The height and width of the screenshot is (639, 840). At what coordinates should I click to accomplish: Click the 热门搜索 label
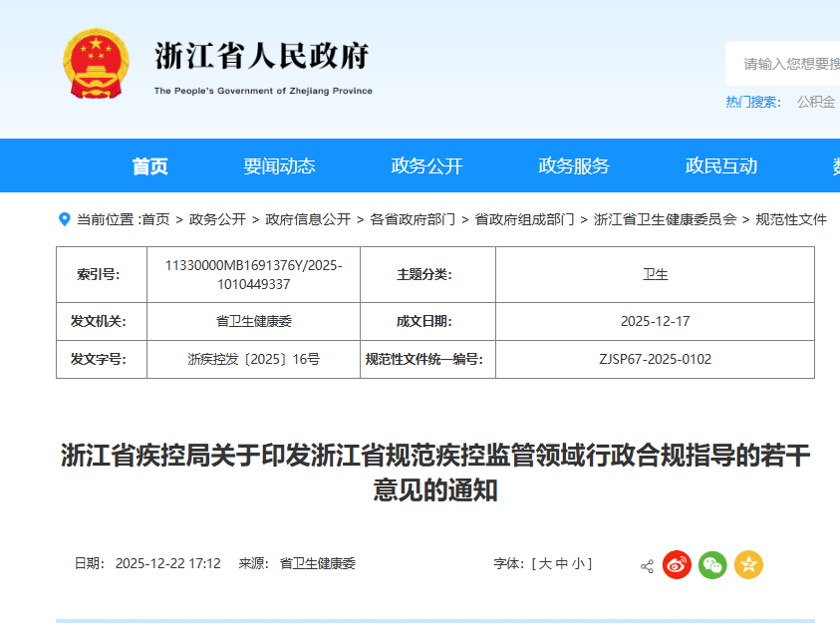click(753, 102)
